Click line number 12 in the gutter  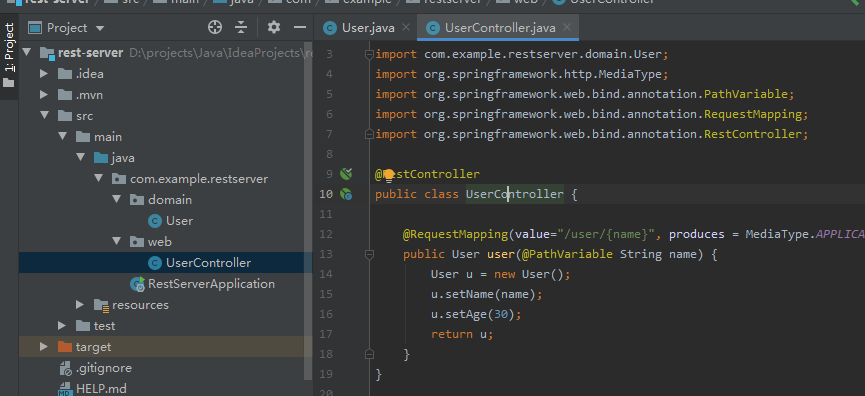tap(326, 234)
